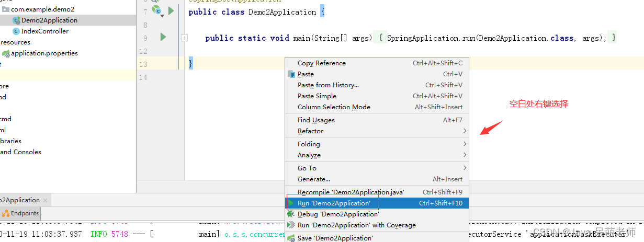Select the com.example.demo2 package
644x242 pixels.
pyautogui.click(x=42, y=9)
